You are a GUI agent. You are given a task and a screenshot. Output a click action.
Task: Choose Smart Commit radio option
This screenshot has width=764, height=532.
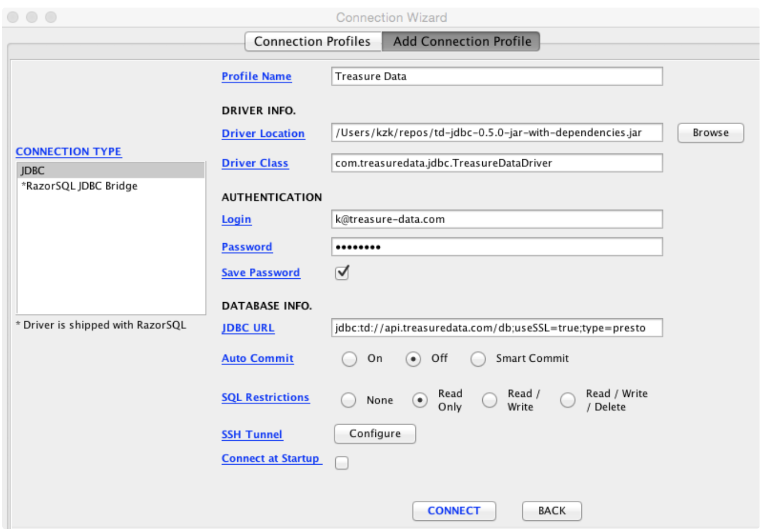[x=478, y=359]
